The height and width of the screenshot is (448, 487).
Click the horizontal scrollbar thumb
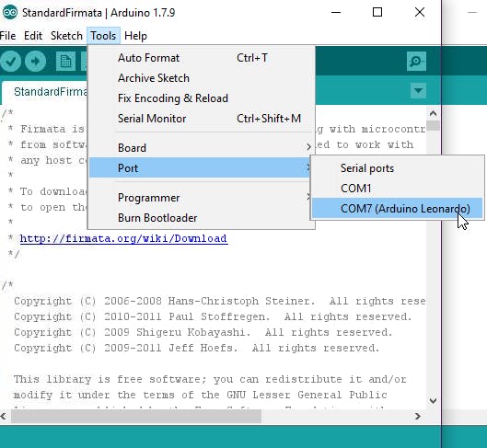point(136,416)
